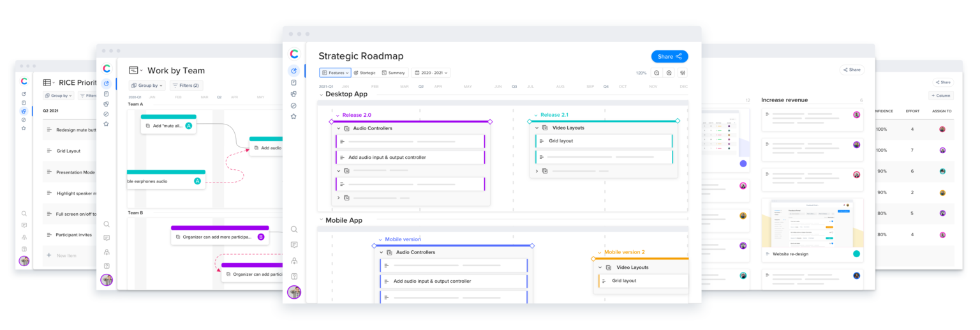Click the ASSIGN TO column header
Image resolution: width=980 pixels, height=330 pixels.
point(942,111)
